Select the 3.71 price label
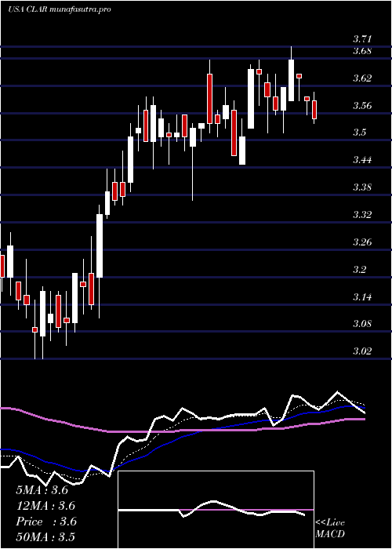The height and width of the screenshot is (549, 392). tap(362, 38)
